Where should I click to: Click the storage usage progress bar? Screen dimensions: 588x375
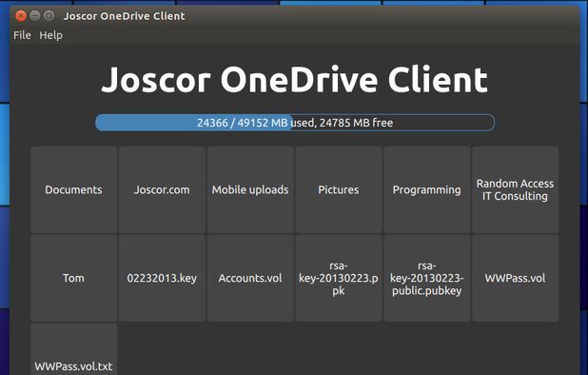point(295,123)
